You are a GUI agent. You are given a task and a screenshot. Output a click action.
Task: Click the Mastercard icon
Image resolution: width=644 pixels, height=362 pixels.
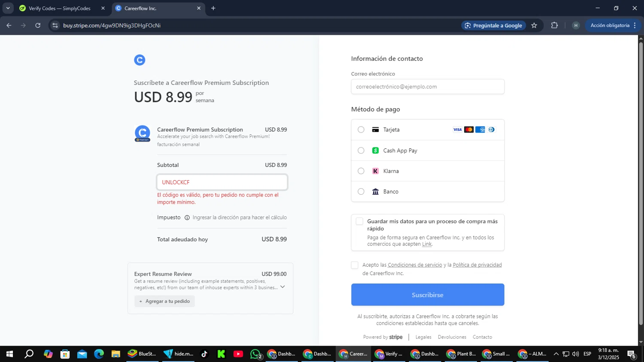[x=468, y=130]
